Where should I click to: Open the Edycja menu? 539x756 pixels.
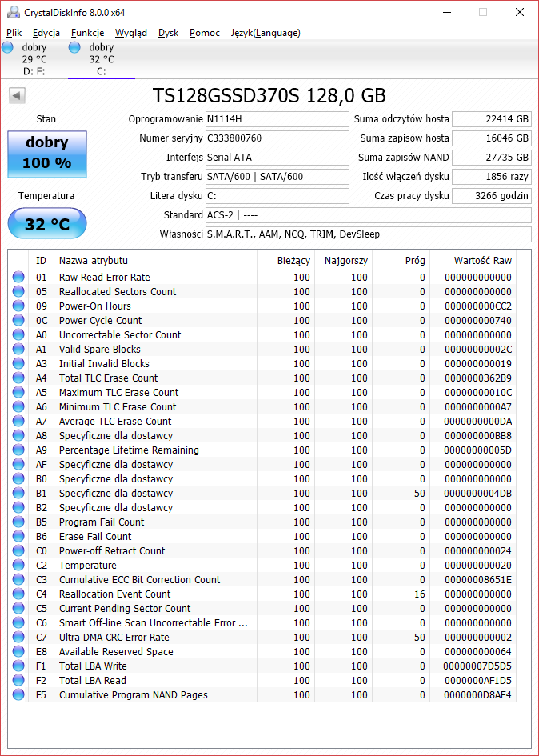[x=46, y=33]
